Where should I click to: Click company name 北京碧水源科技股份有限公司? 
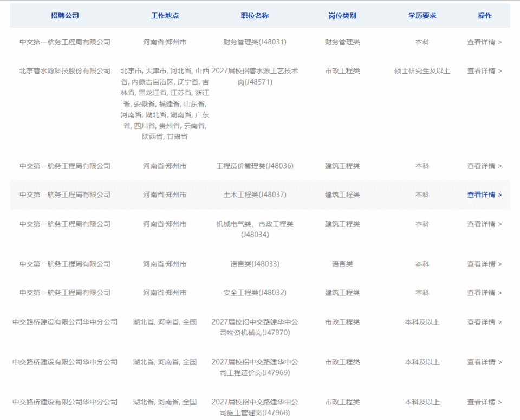click(65, 71)
